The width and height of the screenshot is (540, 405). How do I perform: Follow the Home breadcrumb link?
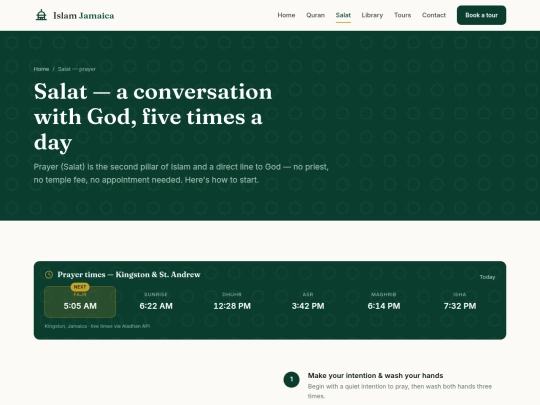tap(41, 69)
